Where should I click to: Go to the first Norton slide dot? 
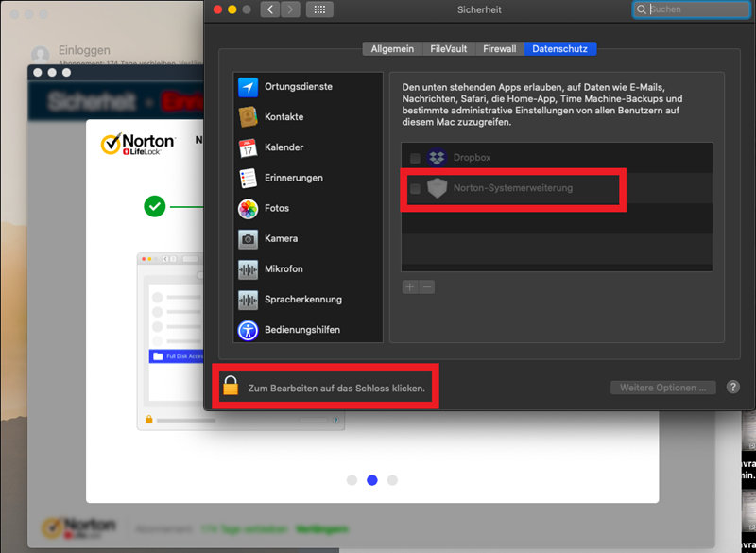[x=352, y=480]
